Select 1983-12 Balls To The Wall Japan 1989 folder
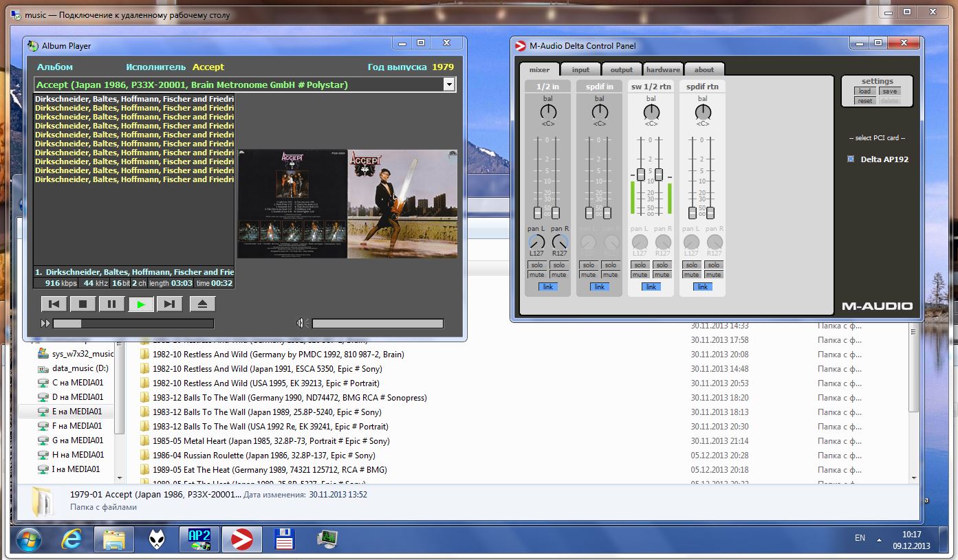The height and width of the screenshot is (560, 958). 267,412
